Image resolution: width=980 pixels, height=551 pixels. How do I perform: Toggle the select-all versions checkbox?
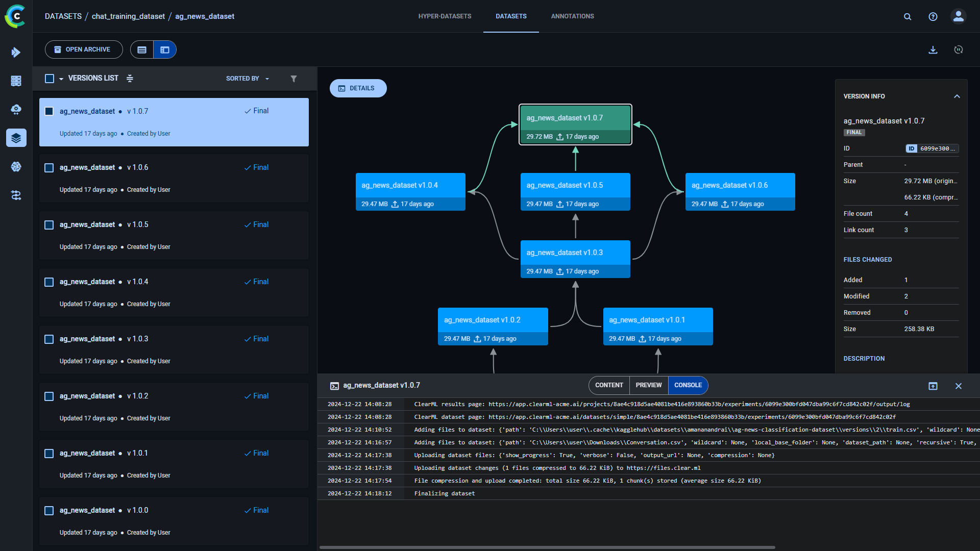pos(50,79)
